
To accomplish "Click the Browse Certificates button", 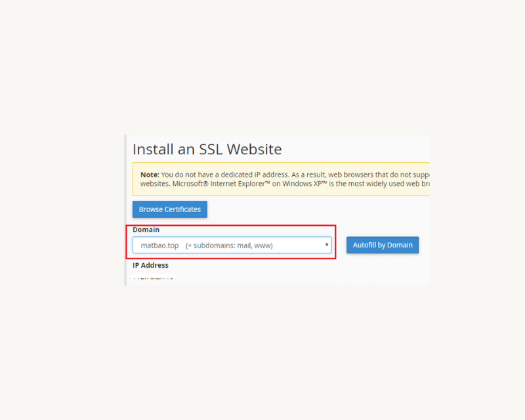I will click(x=170, y=209).
